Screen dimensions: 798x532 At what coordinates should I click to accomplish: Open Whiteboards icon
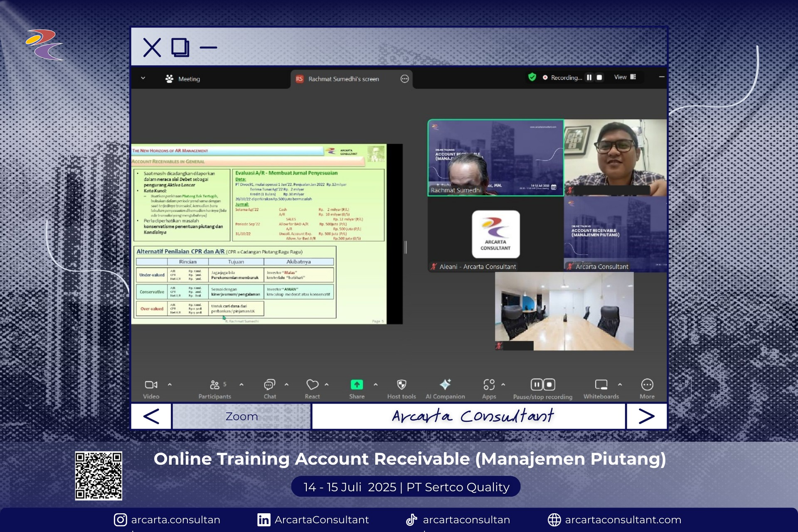pyautogui.click(x=601, y=385)
